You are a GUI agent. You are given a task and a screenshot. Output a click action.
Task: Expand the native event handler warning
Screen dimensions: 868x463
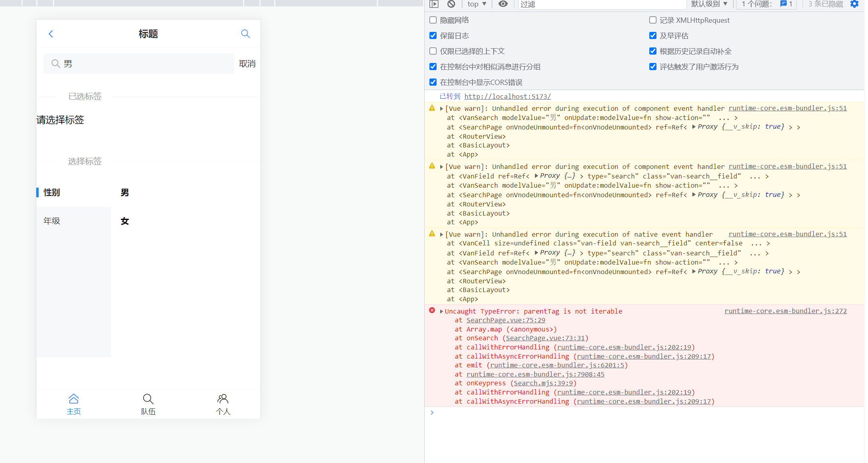tap(441, 234)
